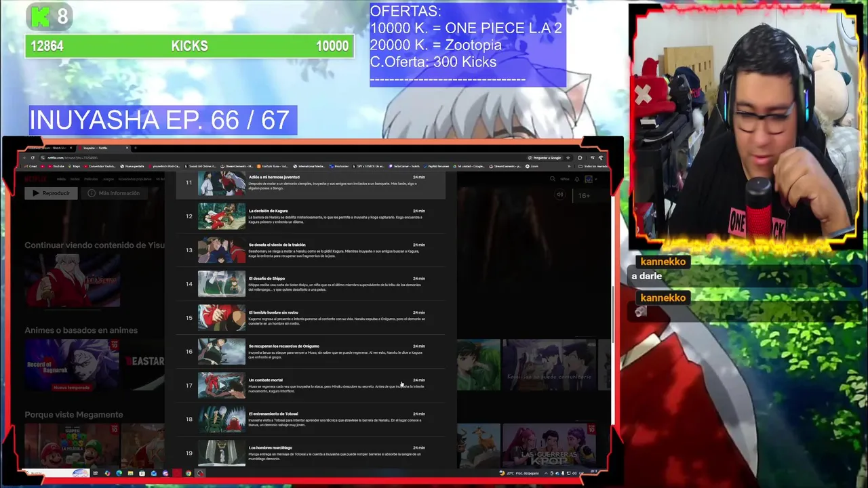Viewport: 868px width, 488px height.
Task: Click title 'Los hombres murciélago'
Action: 270,448
